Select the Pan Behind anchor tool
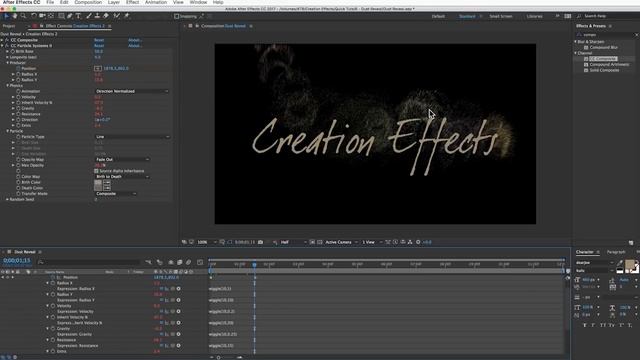Image resolution: width=640 pixels, height=360 pixels. point(51,16)
